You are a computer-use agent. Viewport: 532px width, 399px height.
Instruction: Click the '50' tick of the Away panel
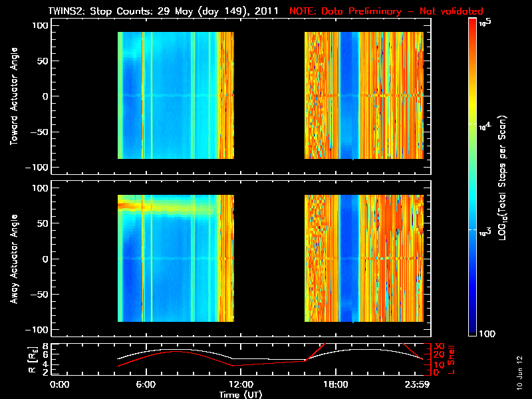click(x=43, y=223)
